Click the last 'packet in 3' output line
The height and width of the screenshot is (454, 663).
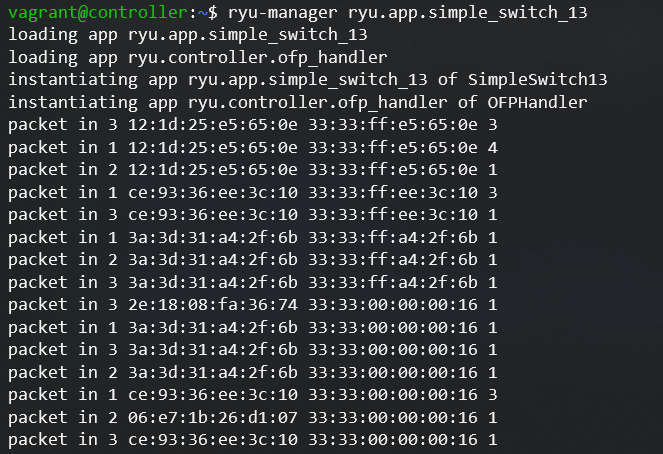click(x=252, y=440)
